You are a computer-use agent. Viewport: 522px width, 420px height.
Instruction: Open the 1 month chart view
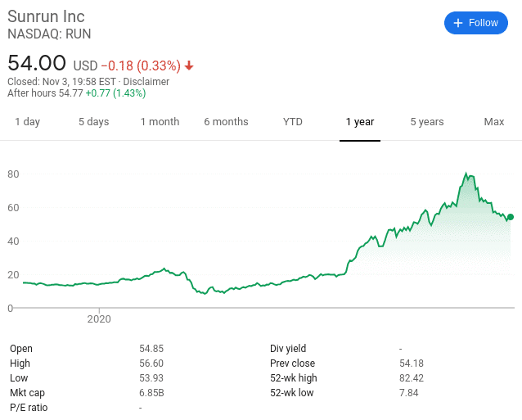pos(160,122)
